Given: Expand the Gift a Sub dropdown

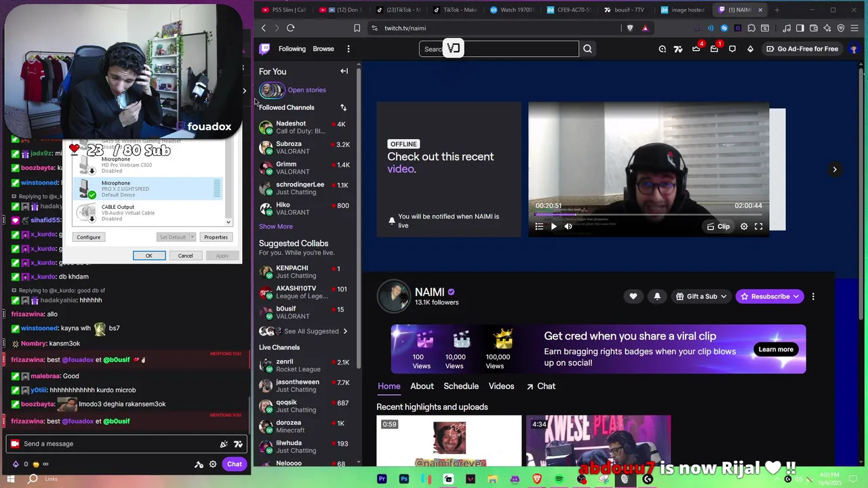Looking at the screenshot, I should [724, 296].
